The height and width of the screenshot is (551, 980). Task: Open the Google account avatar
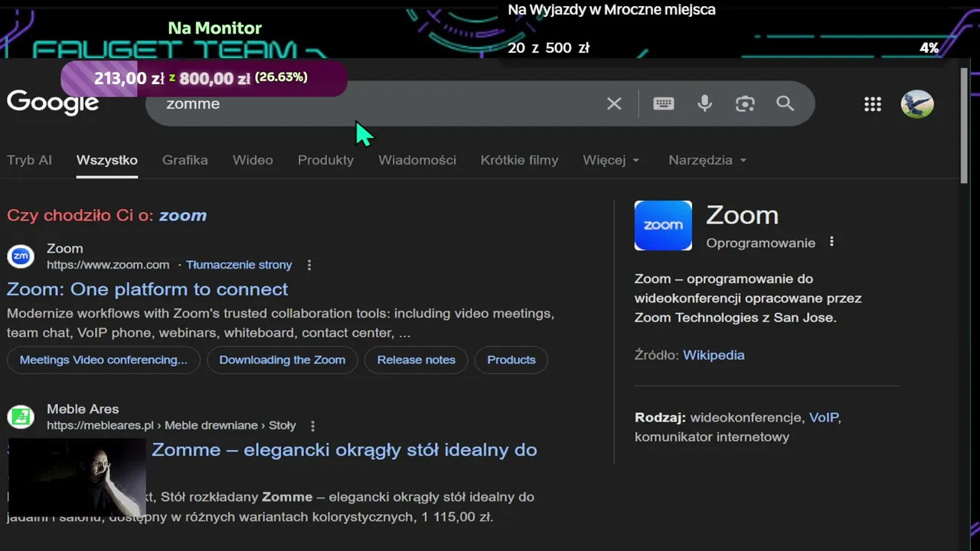tap(917, 104)
